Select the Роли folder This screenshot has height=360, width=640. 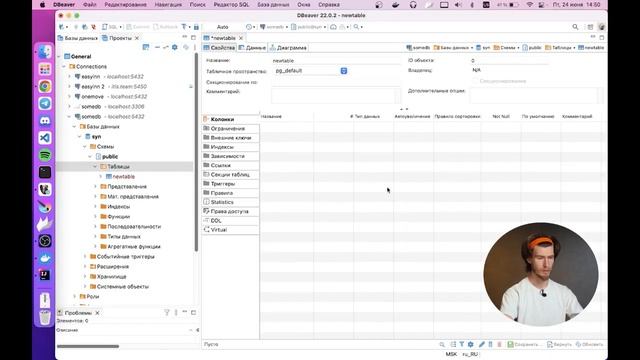click(x=89, y=297)
